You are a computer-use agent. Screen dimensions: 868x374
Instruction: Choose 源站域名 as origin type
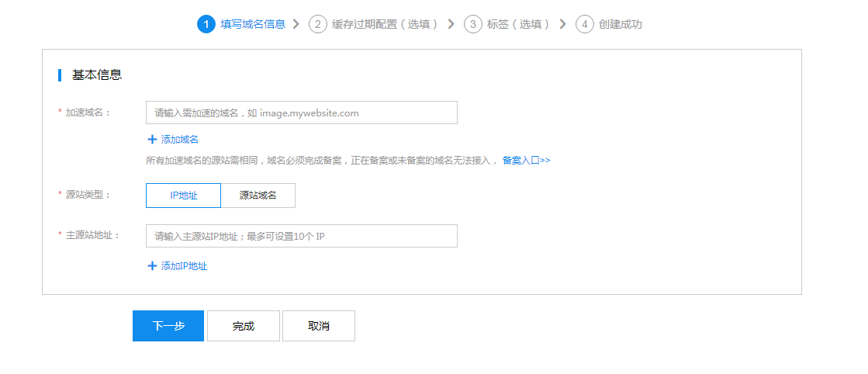point(258,196)
